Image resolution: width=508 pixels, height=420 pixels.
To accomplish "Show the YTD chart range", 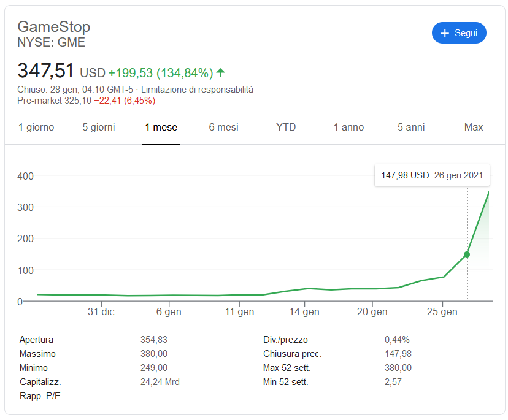I will [x=286, y=128].
